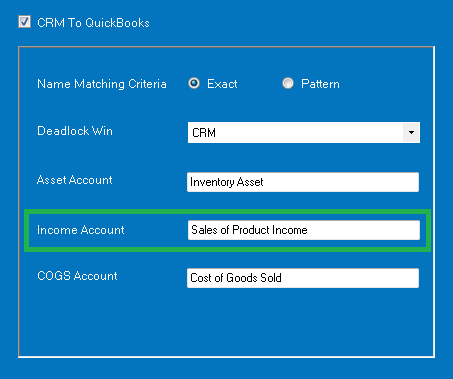The height and width of the screenshot is (379, 453).
Task: Click the Name Matching Criteria label
Action: tap(102, 84)
